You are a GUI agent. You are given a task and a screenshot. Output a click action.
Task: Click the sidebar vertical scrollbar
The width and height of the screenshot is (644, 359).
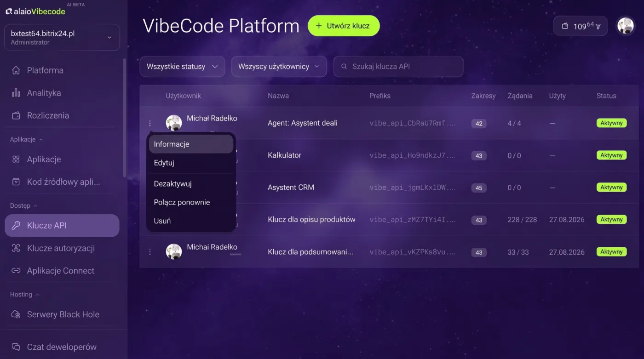tap(124, 117)
